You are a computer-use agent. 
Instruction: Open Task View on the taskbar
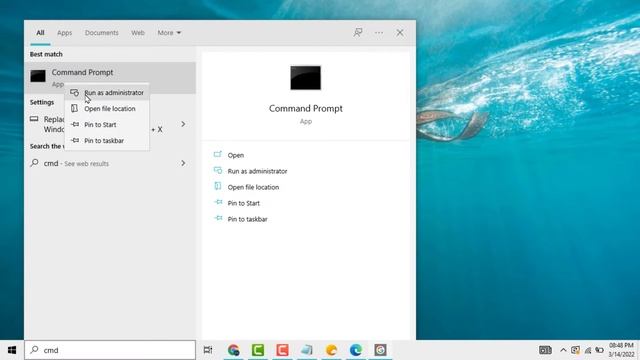[x=208, y=350]
